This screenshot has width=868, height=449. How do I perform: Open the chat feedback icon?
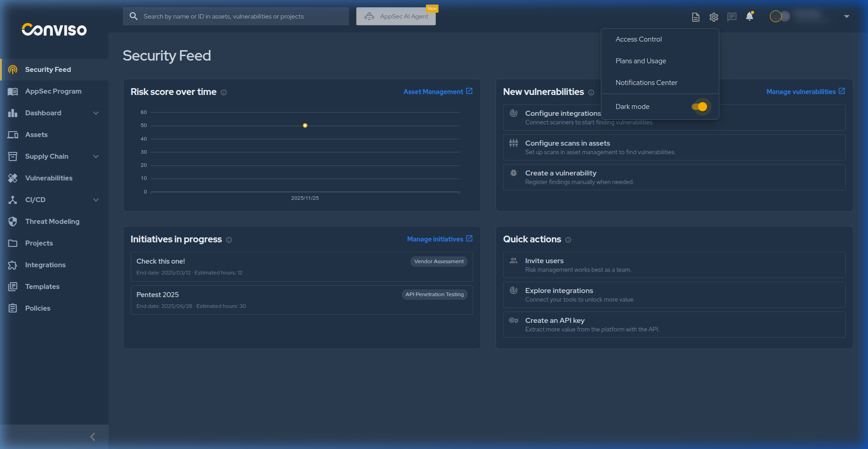click(731, 17)
